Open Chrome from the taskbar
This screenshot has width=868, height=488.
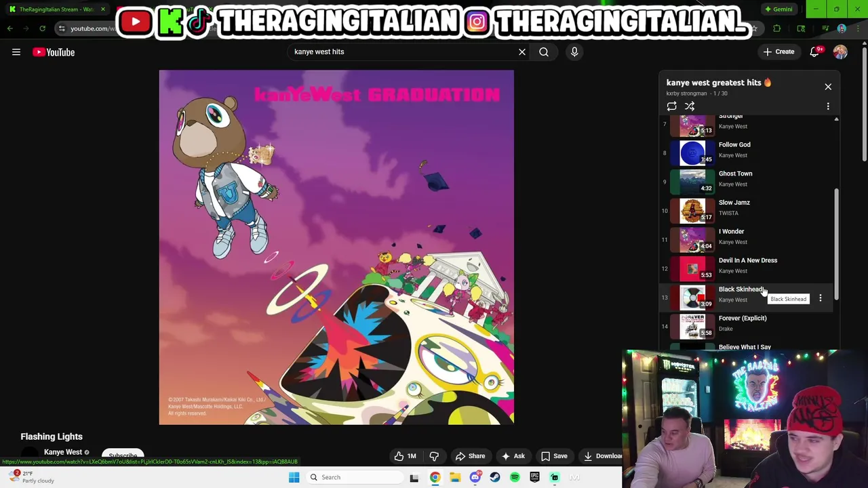pyautogui.click(x=435, y=477)
